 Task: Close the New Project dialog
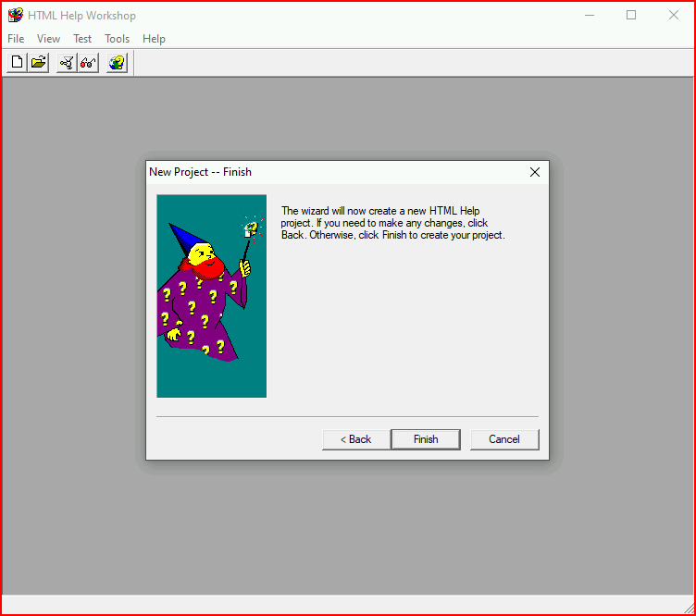[x=535, y=172]
